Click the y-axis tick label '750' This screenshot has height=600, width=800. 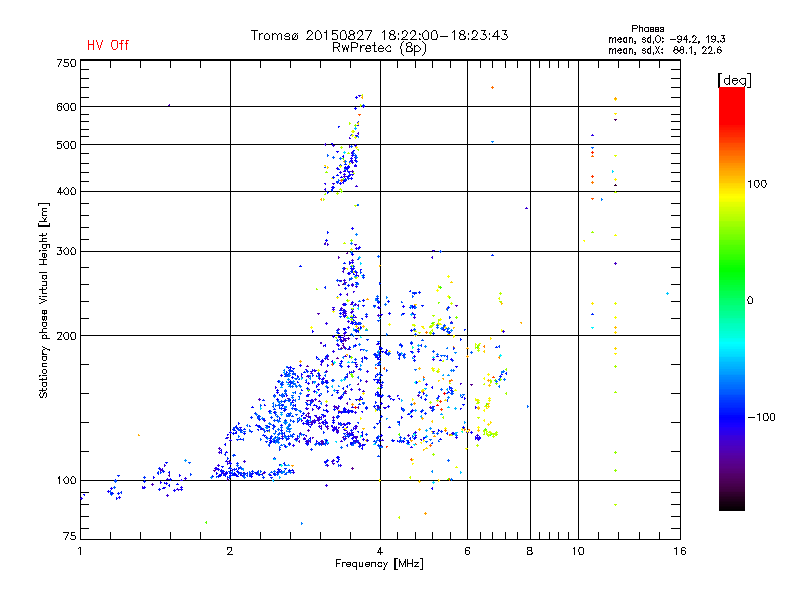click(x=66, y=63)
